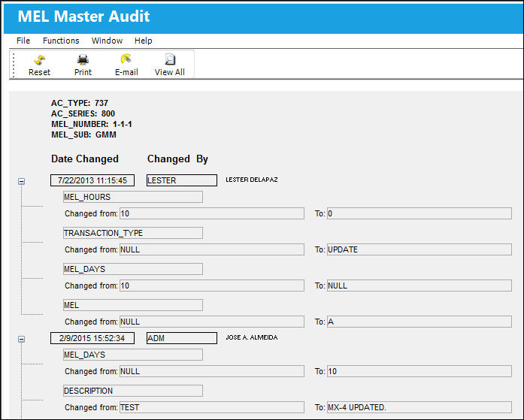Click the MEL Master Audit title

pyautogui.click(x=83, y=17)
